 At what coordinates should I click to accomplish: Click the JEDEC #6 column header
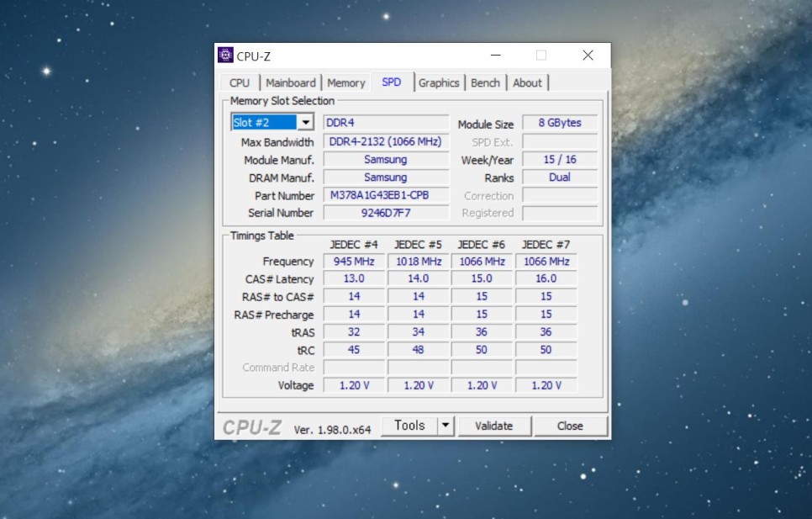pos(481,245)
